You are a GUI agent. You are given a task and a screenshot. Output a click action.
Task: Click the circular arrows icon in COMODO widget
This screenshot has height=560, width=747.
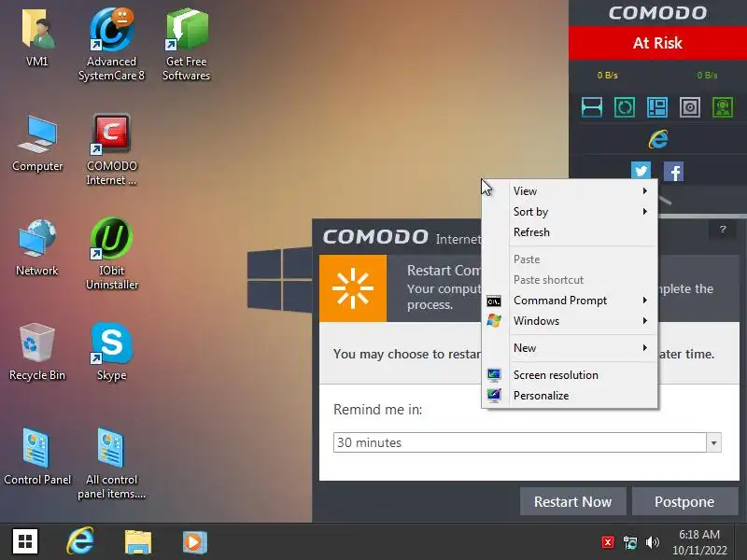[625, 107]
